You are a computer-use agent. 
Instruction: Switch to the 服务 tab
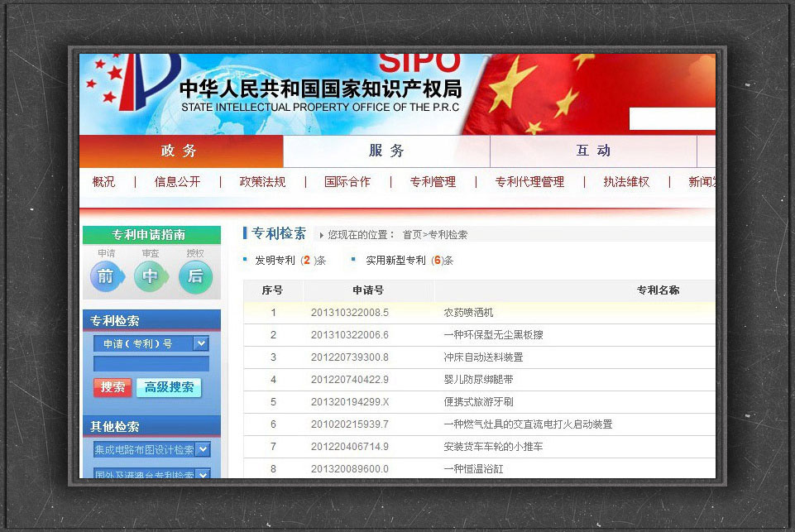coord(386,151)
